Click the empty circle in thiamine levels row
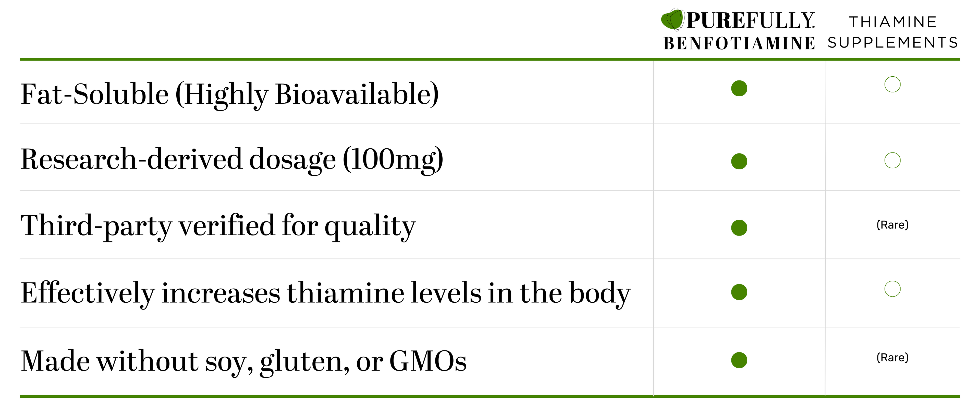This screenshot has width=980, height=402. tap(892, 289)
